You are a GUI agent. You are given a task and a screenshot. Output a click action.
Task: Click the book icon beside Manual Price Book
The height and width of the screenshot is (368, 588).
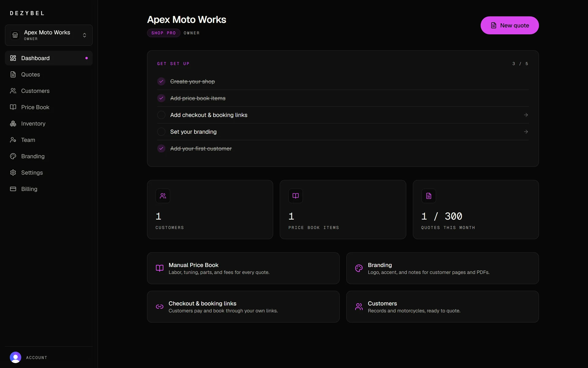[x=160, y=268]
